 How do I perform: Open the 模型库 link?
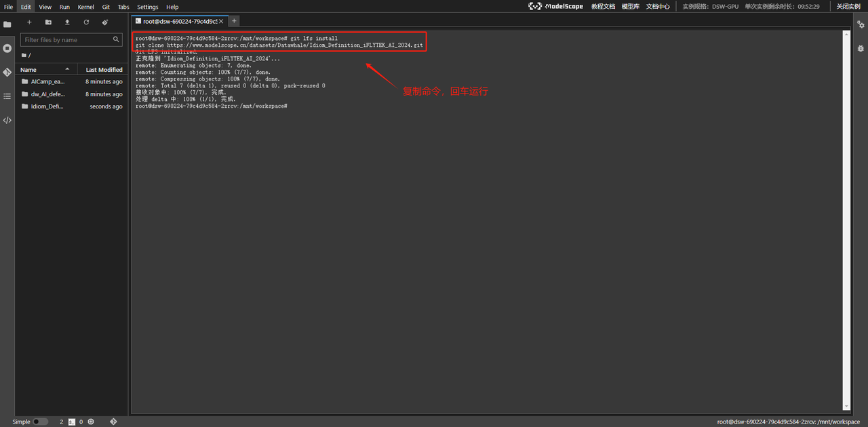pos(630,7)
